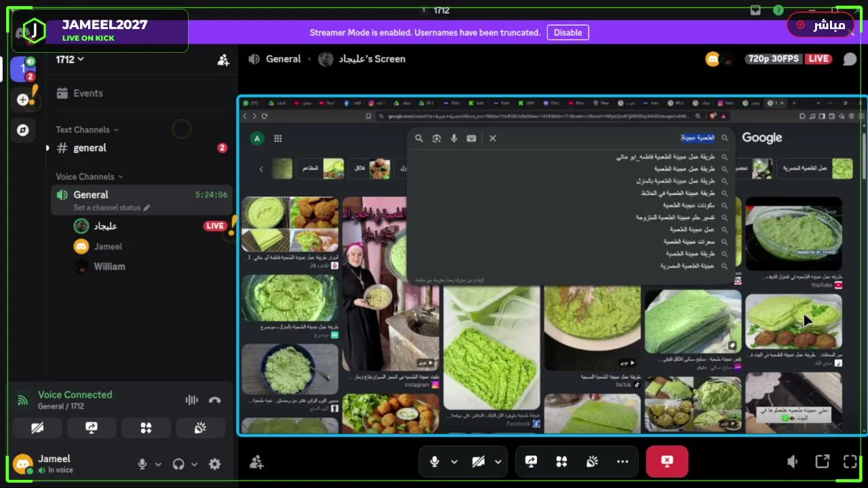Viewport: 868px width, 488px height.
Task: Click the red disconnect button in the call bar
Action: click(x=667, y=462)
